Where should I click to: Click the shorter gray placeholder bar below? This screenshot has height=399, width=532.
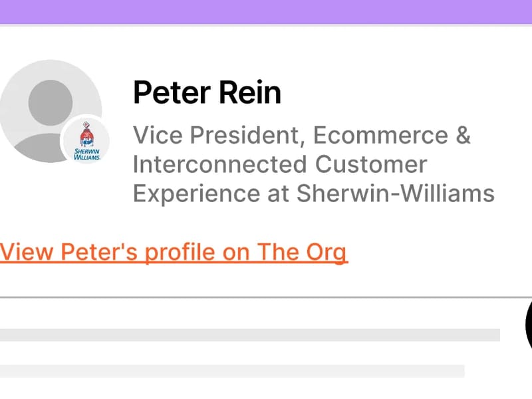231,370
